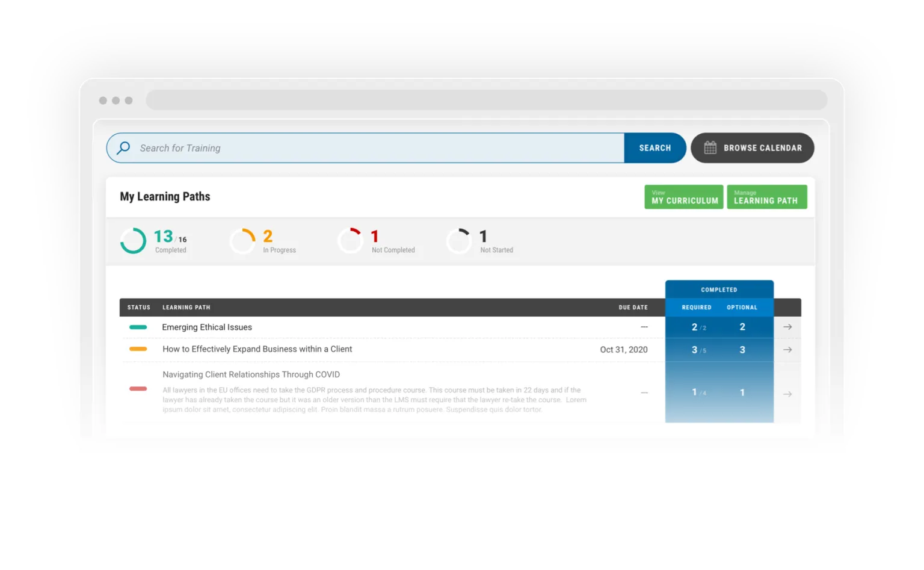Image resolution: width=924 pixels, height=570 pixels.
Task: Click the dark Not Started ring
Action: pos(459,241)
